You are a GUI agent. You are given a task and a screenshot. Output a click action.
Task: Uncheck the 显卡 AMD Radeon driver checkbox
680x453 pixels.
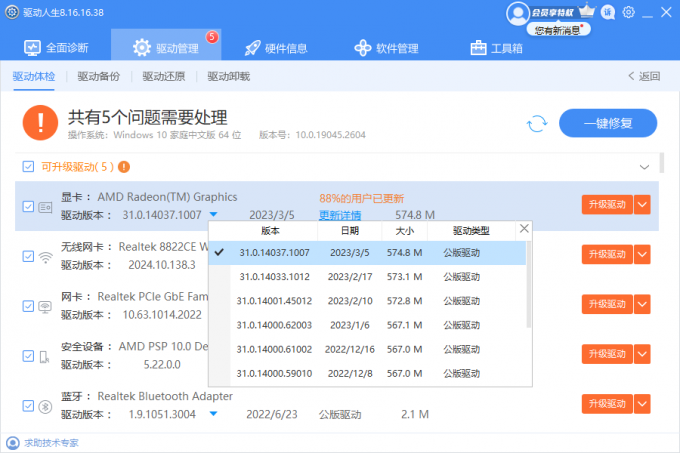tap(28, 207)
